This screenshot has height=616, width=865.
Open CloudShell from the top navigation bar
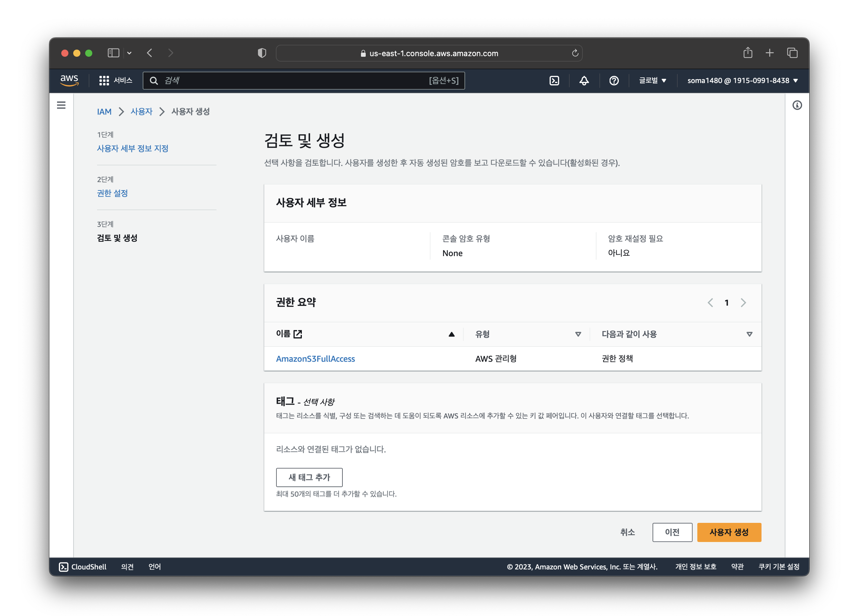click(x=554, y=80)
